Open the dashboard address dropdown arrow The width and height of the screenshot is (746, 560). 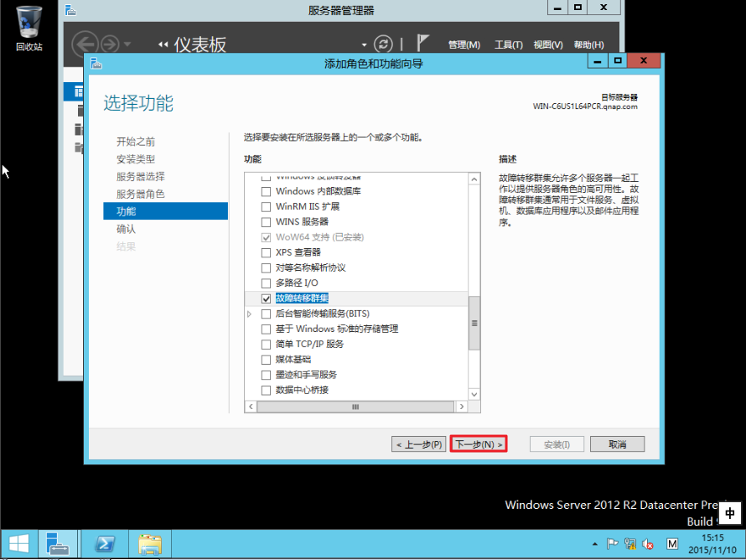coord(364,44)
